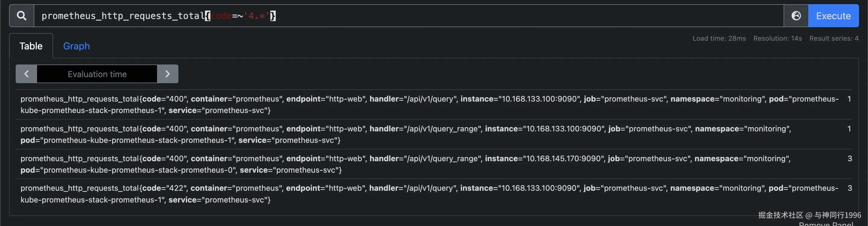
Task: Step evaluation time backward with left chevron
Action: pos(26,74)
